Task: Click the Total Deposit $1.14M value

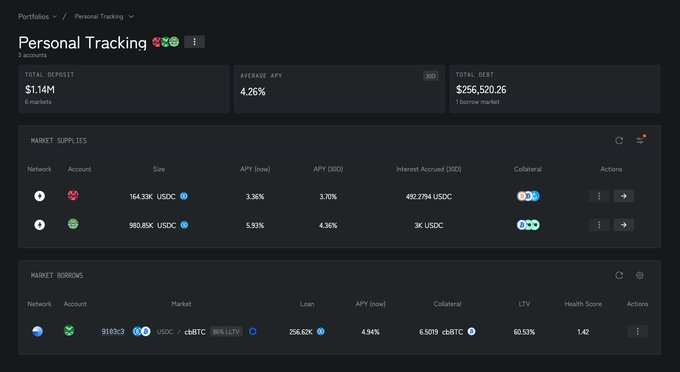Action: [40, 90]
